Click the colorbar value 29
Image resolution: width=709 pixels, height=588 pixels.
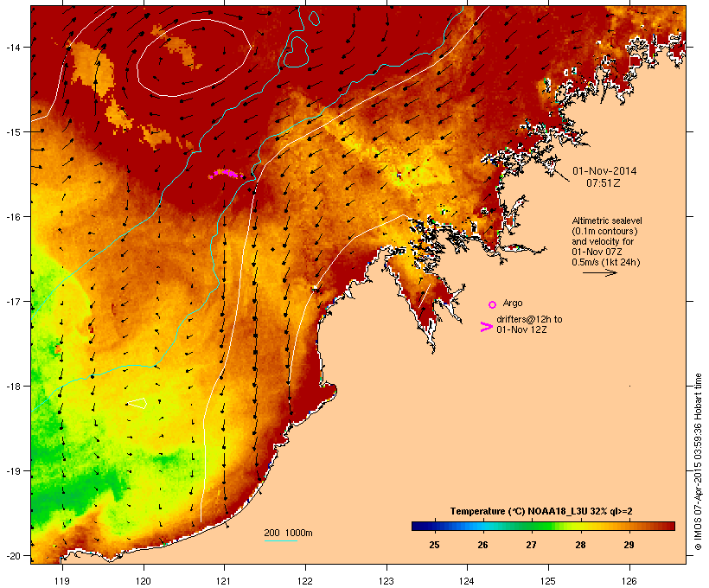point(629,545)
